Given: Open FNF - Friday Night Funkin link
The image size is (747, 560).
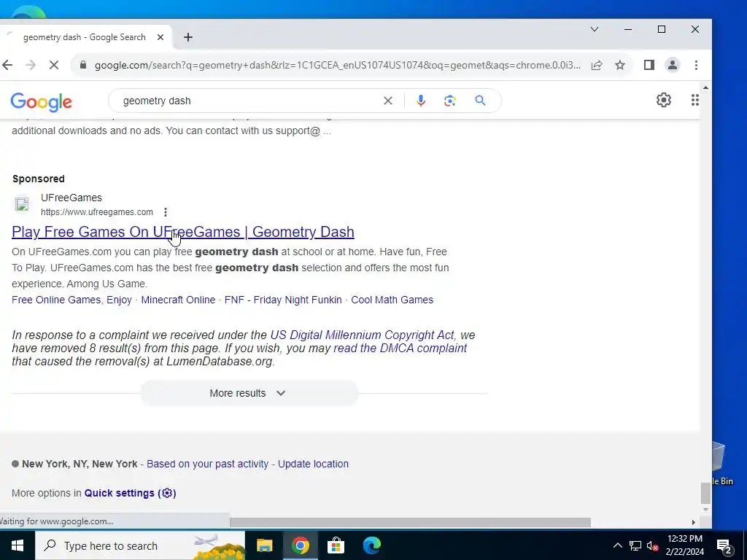Looking at the screenshot, I should pos(283,300).
